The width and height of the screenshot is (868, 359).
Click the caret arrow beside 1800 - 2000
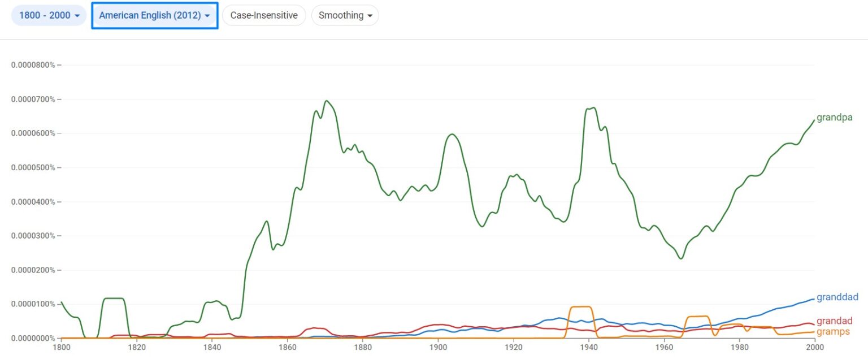(x=77, y=16)
